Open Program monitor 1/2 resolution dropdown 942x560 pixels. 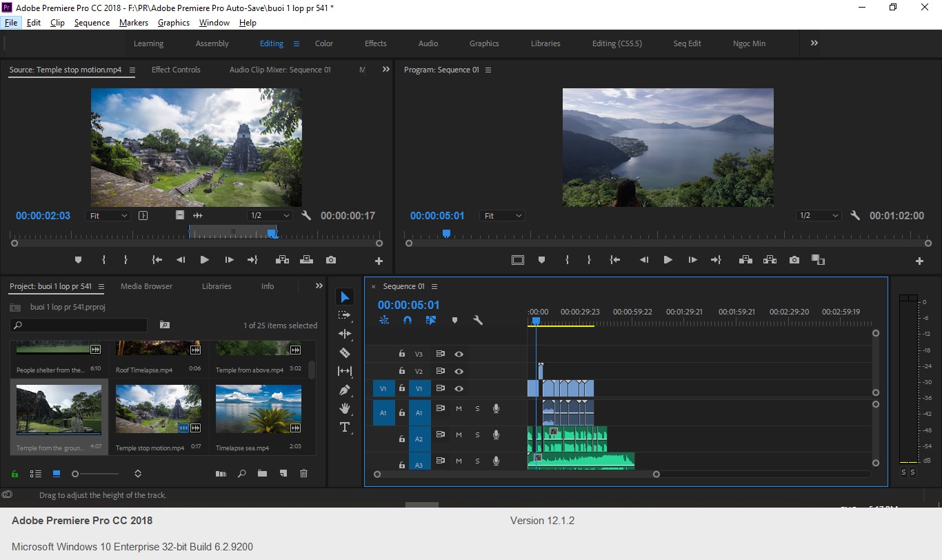tap(819, 216)
